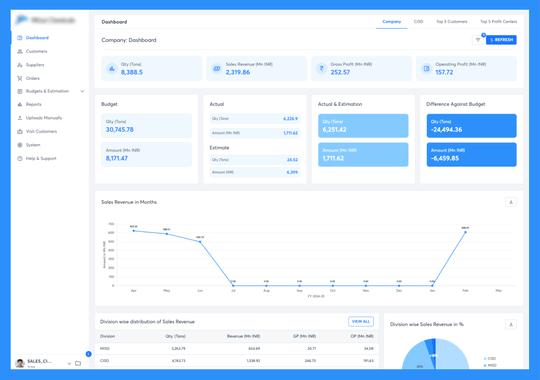
Task: Click the Gross Profit rupee icon
Action: [321, 69]
